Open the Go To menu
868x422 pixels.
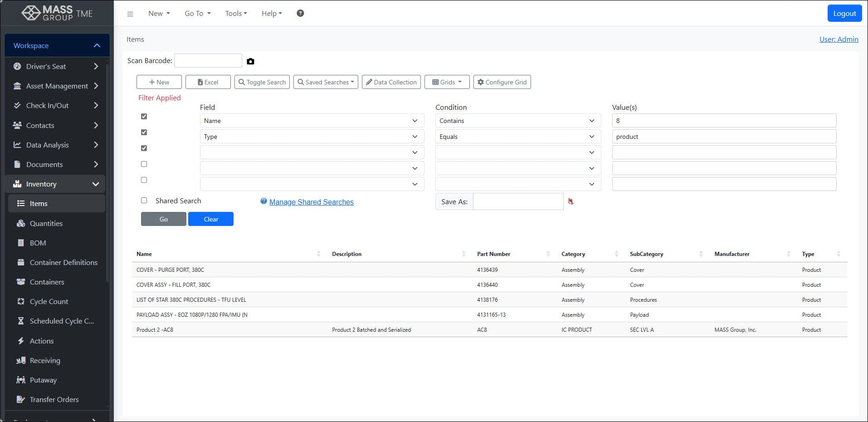(x=197, y=14)
